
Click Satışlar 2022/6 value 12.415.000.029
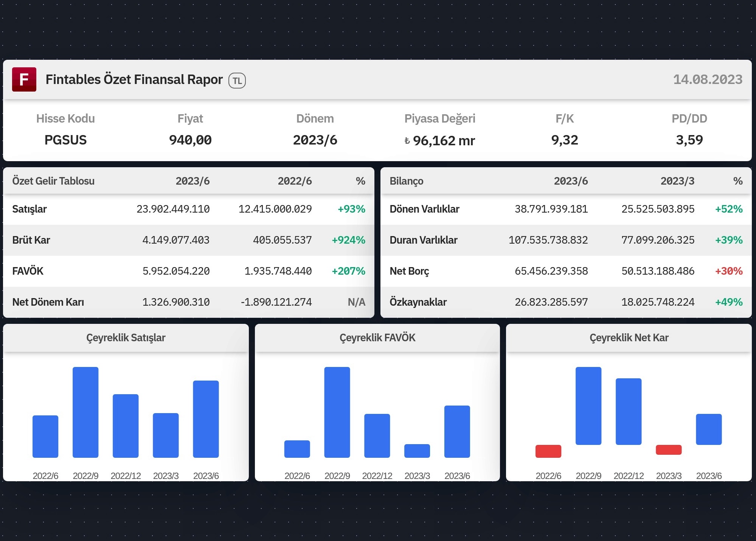[275, 209]
